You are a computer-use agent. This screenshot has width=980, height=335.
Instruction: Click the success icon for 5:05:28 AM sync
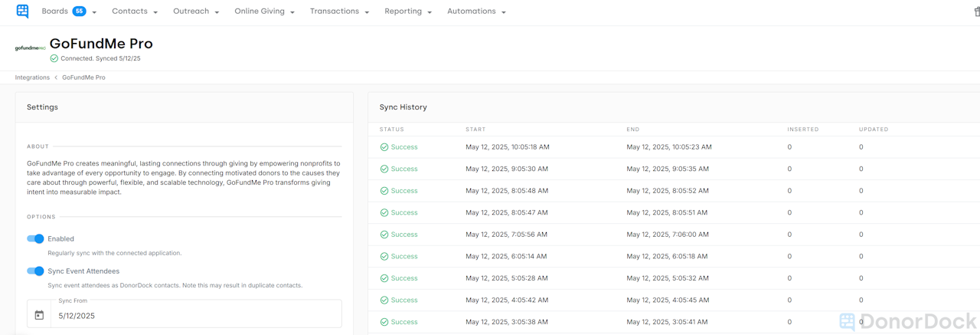pos(384,278)
